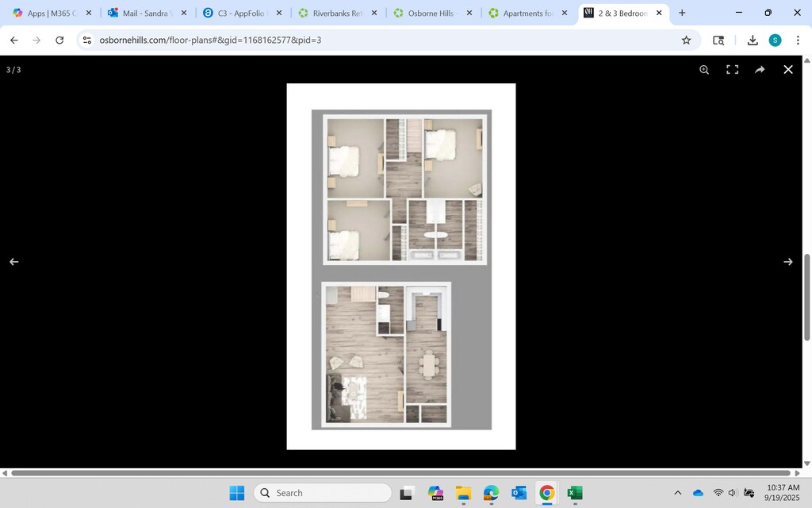Zoom in on the floor plan image
Screen dimensions: 812x508
(704, 70)
